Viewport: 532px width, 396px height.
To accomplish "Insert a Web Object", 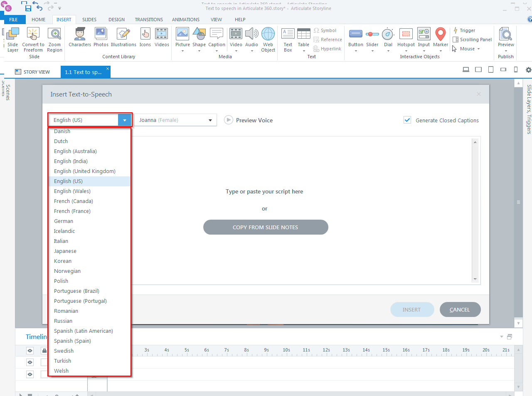I will tap(268, 40).
